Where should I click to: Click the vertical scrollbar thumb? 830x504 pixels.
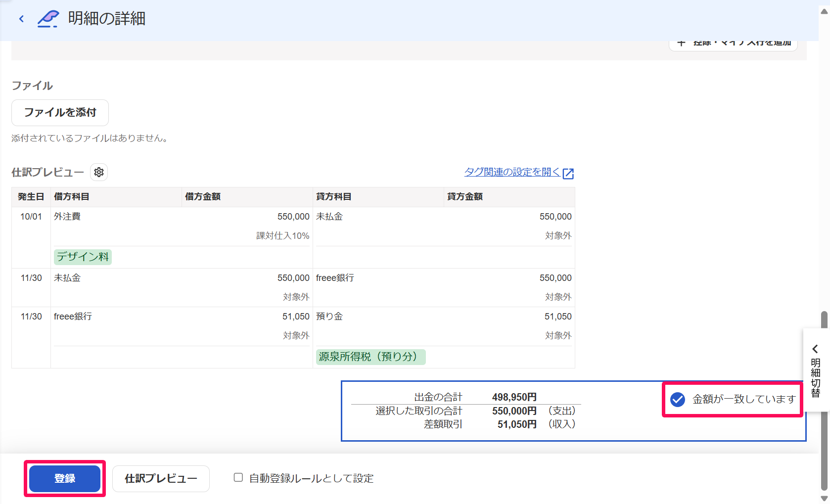point(824,401)
